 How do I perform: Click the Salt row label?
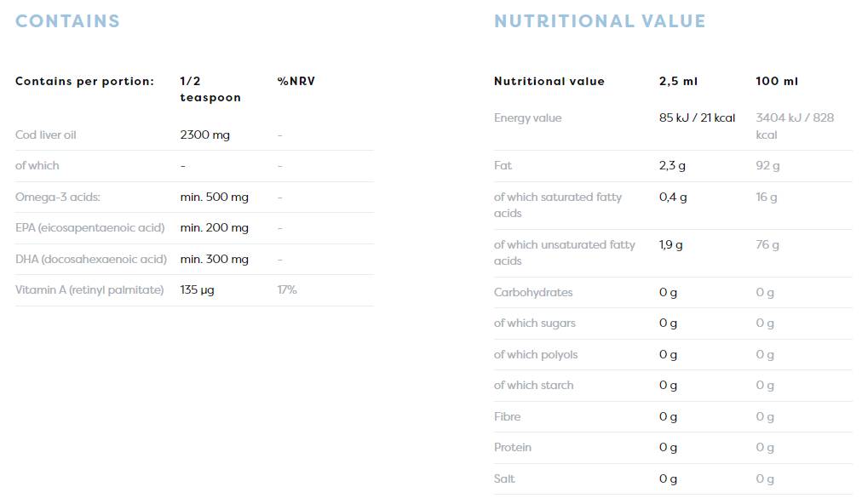coord(504,478)
